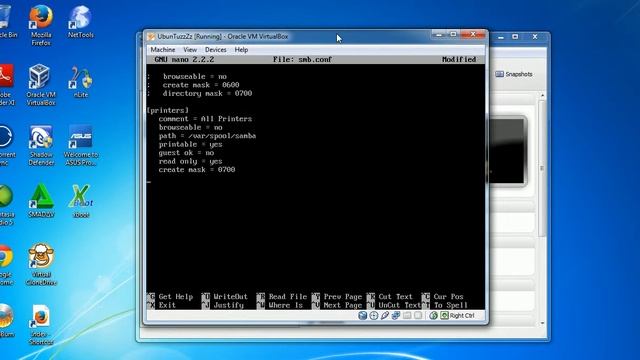640x360 pixels.
Task: Open Google Chrome desktop icon
Action: (6, 264)
